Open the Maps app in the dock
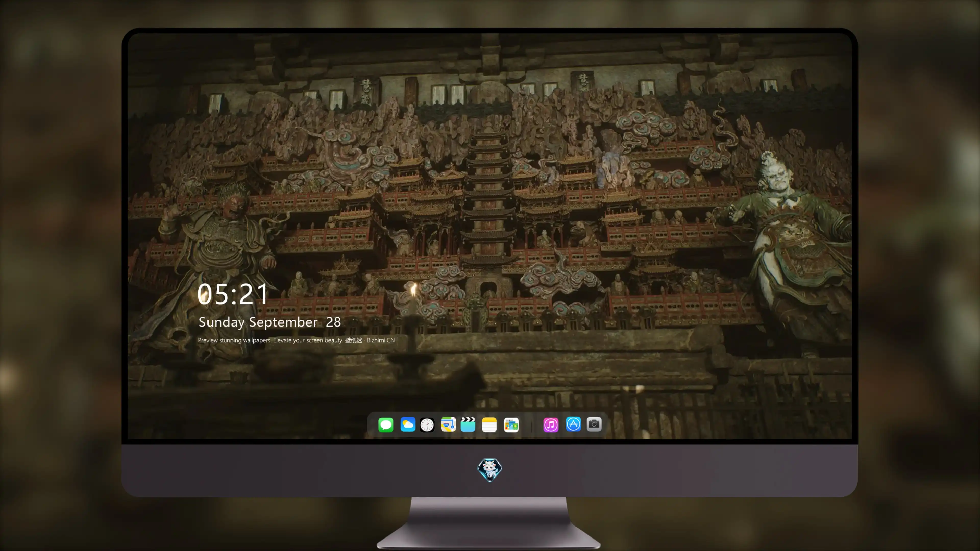This screenshot has height=551, width=980. pyautogui.click(x=448, y=424)
